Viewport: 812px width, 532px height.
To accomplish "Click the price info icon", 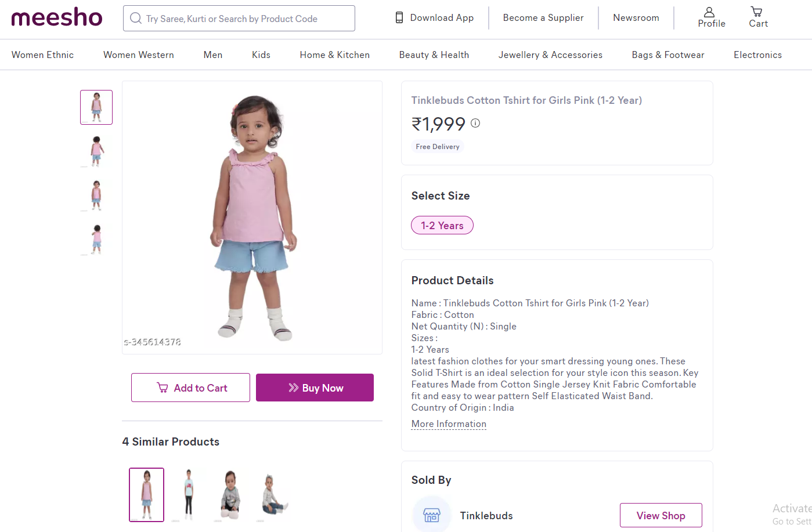I will tap(475, 123).
